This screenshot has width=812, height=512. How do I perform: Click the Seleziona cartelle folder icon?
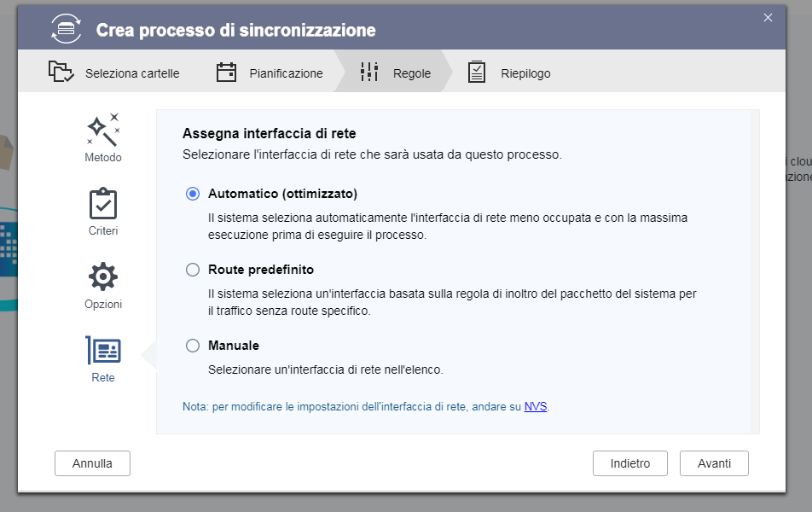pos(60,73)
